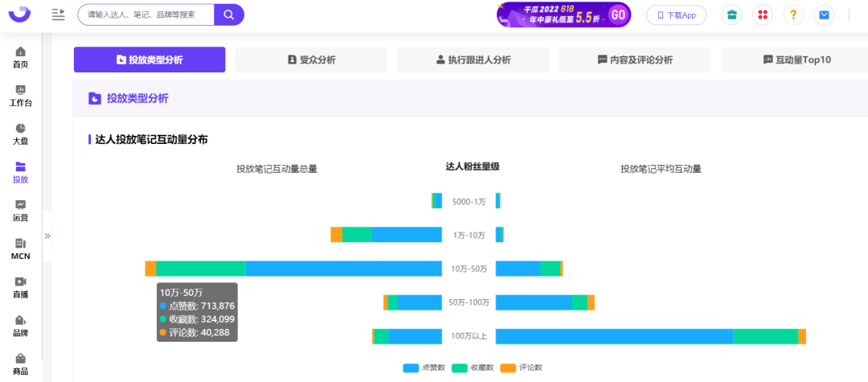Click the search input field
The image size is (868, 382).
pyautogui.click(x=145, y=15)
